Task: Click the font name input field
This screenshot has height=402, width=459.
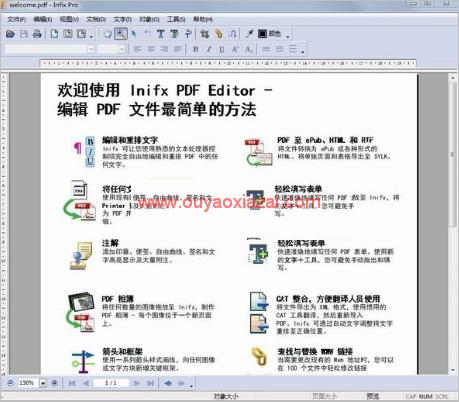Action: click(46, 49)
